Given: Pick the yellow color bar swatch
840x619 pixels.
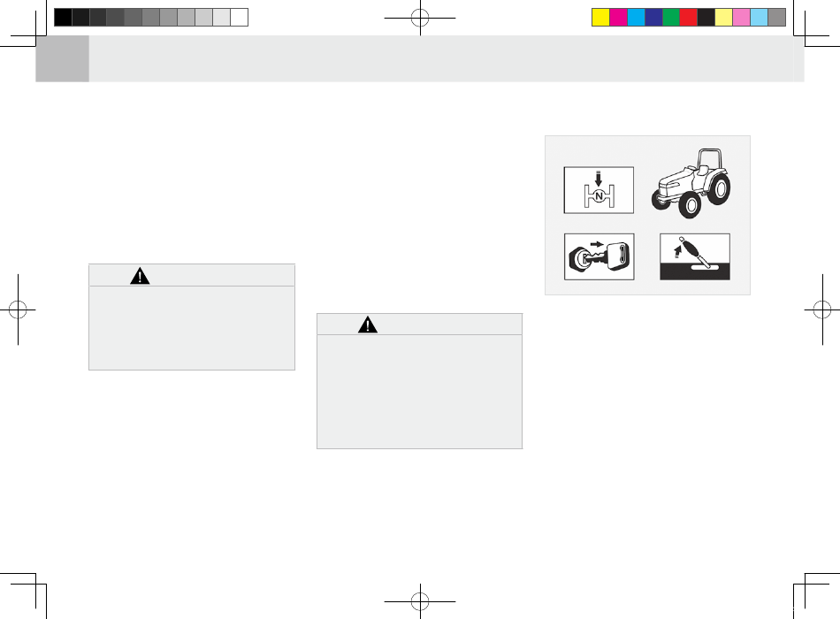Looking at the screenshot, I should (x=600, y=17).
